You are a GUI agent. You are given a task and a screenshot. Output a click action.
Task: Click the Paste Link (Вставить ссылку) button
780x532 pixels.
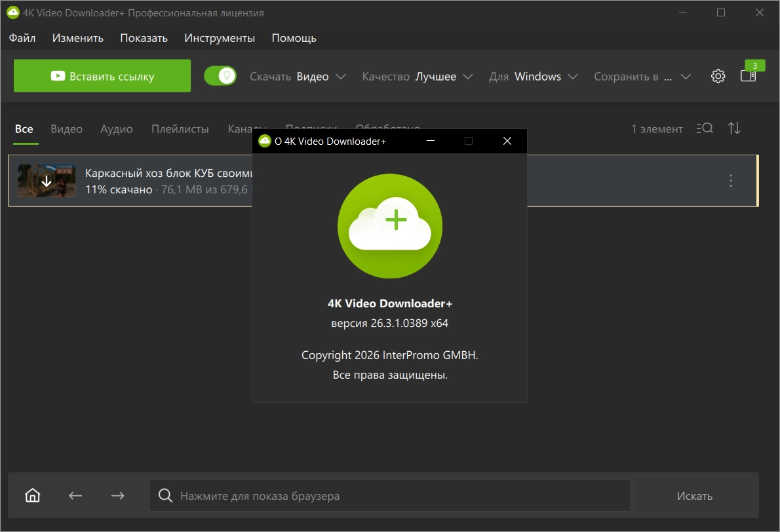point(102,75)
